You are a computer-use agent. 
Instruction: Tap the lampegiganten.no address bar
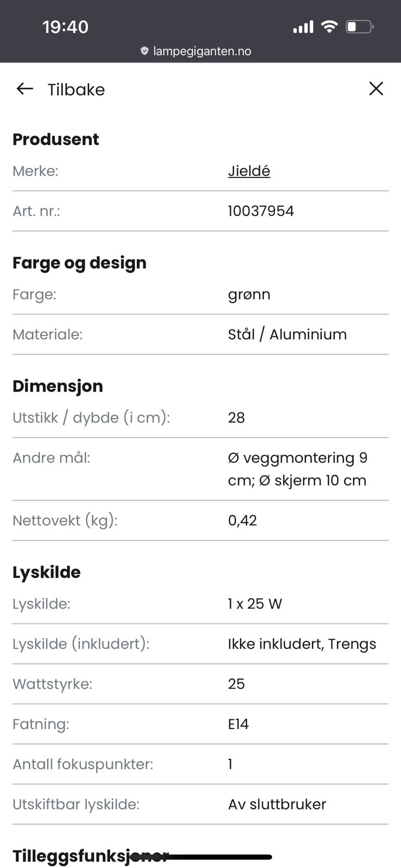click(x=201, y=51)
